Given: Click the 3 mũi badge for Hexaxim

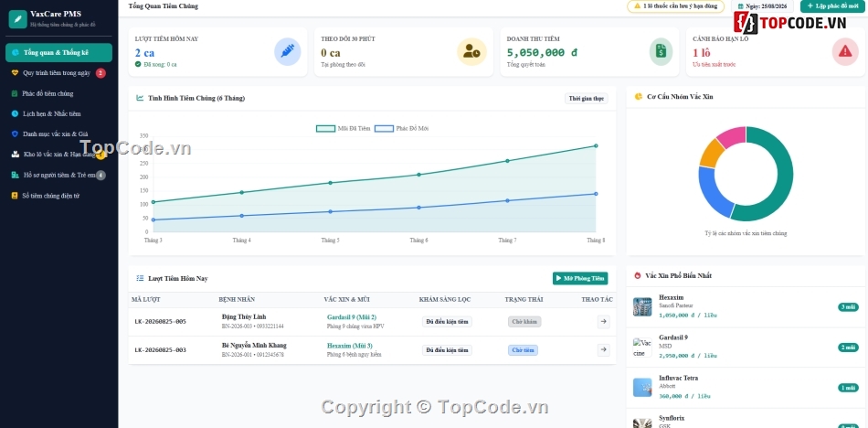Looking at the screenshot, I should point(848,307).
